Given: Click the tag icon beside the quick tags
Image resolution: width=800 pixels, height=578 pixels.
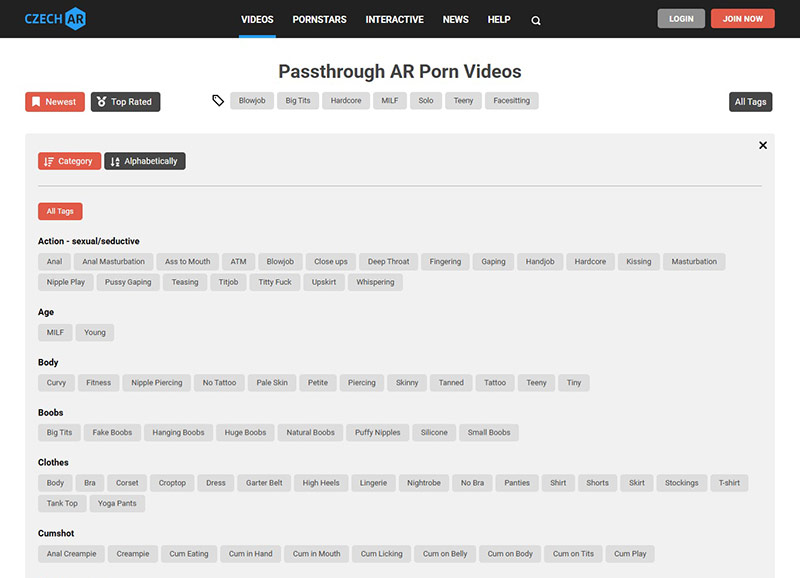Looking at the screenshot, I should tap(218, 101).
